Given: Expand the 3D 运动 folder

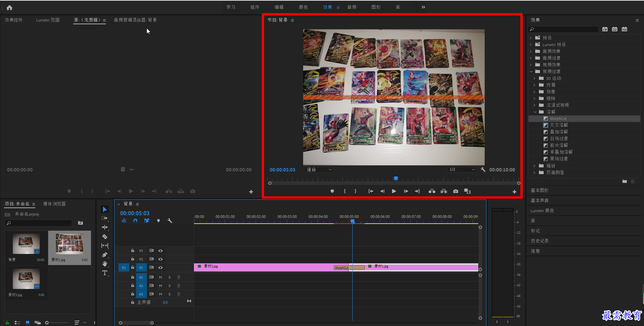Looking at the screenshot, I should pyautogui.click(x=535, y=78).
